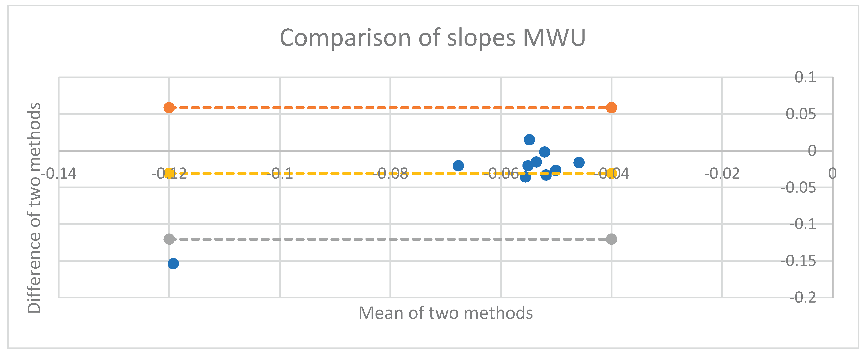Click the left gray endpoint marker
The width and height of the screenshot is (868, 357).
169,239
